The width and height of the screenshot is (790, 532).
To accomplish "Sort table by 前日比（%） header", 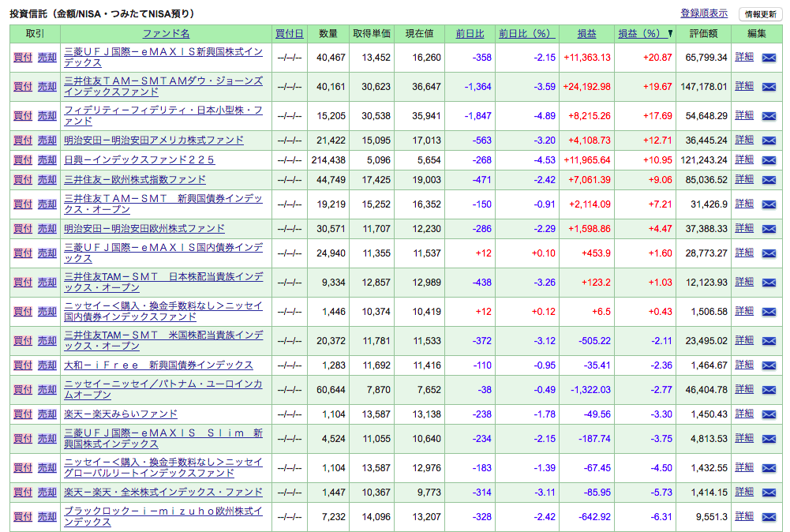I will coord(527,33).
